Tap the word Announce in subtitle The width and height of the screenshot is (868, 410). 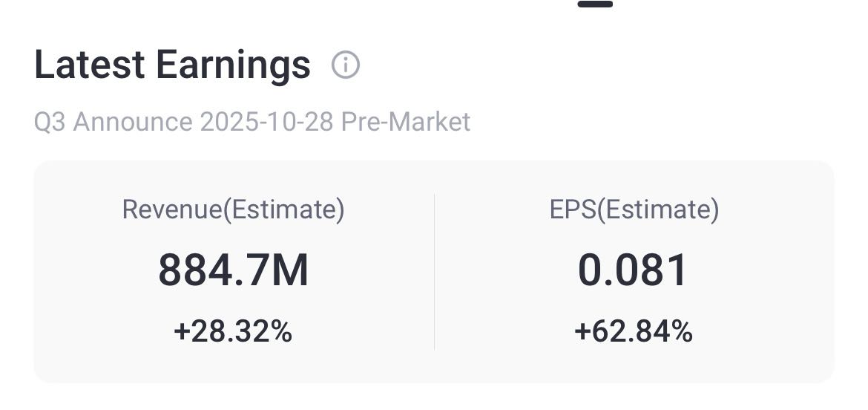pyautogui.click(x=133, y=122)
